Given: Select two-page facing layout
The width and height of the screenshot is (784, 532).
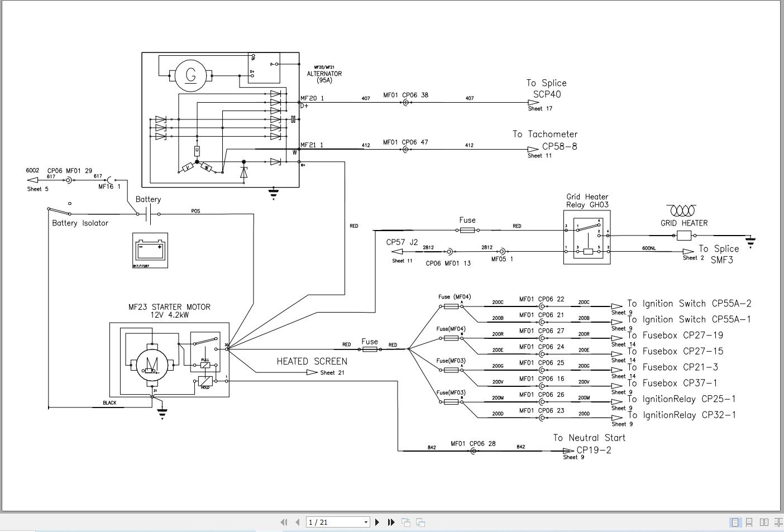Looking at the screenshot, I should point(764,523).
